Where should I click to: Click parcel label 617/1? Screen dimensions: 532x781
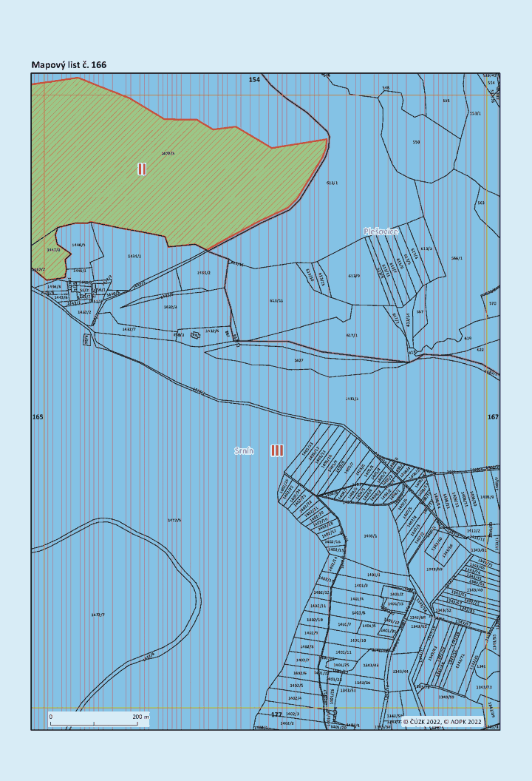click(x=352, y=335)
